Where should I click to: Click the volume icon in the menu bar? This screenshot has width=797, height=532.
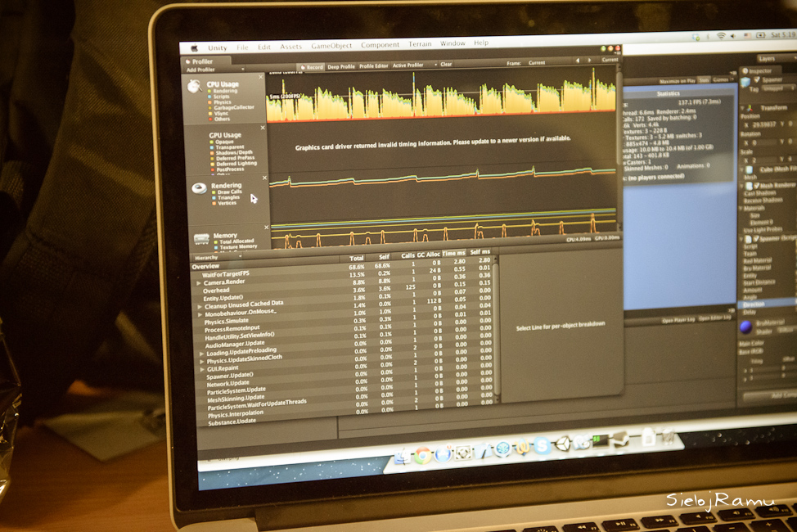click(733, 35)
